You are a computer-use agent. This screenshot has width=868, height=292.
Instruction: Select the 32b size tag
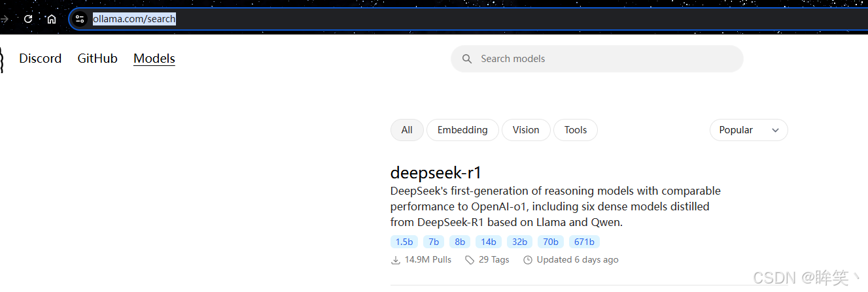519,242
